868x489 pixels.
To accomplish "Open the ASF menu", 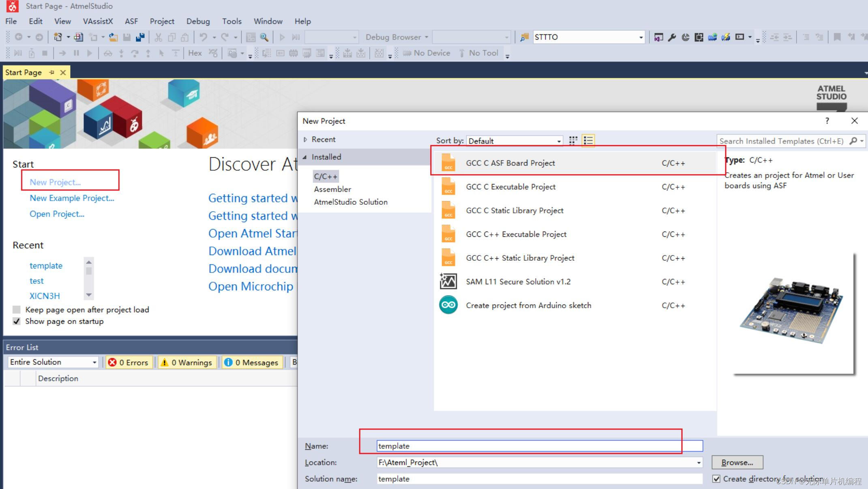I will [131, 21].
